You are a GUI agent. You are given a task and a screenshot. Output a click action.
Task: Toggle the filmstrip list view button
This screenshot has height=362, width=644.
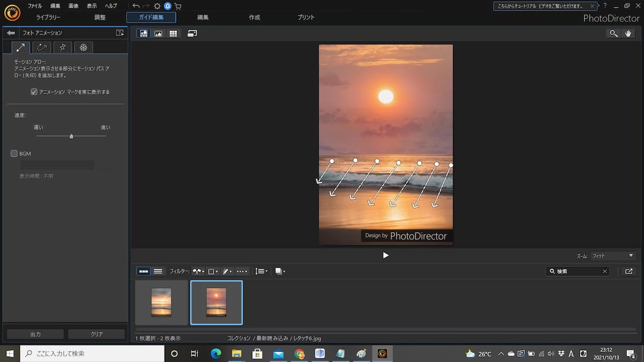(x=158, y=271)
